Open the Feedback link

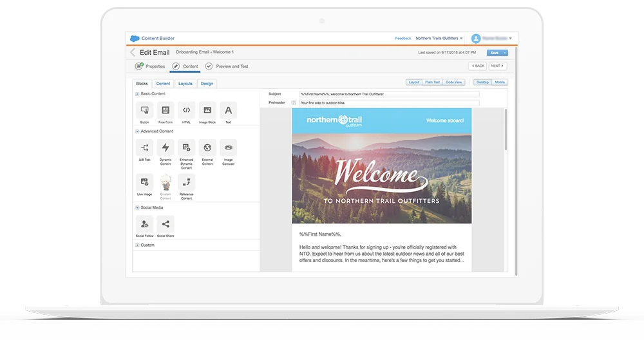click(x=403, y=38)
